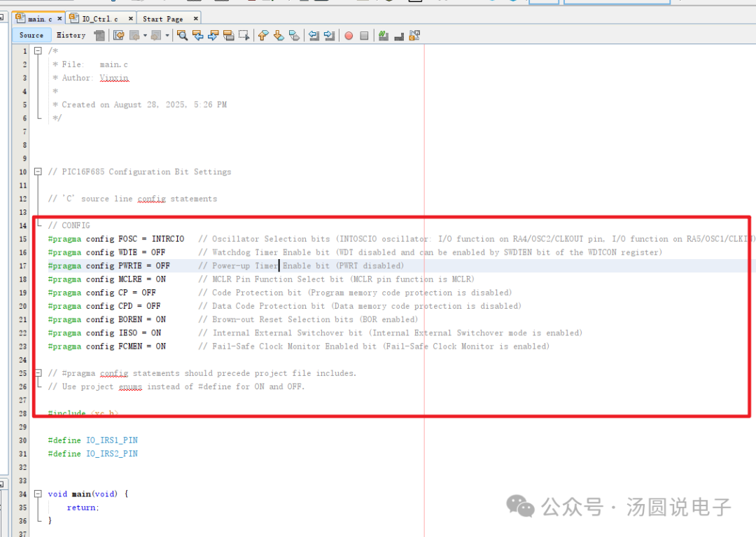Click the '#define IO_IRS1_PIN' line

92,440
